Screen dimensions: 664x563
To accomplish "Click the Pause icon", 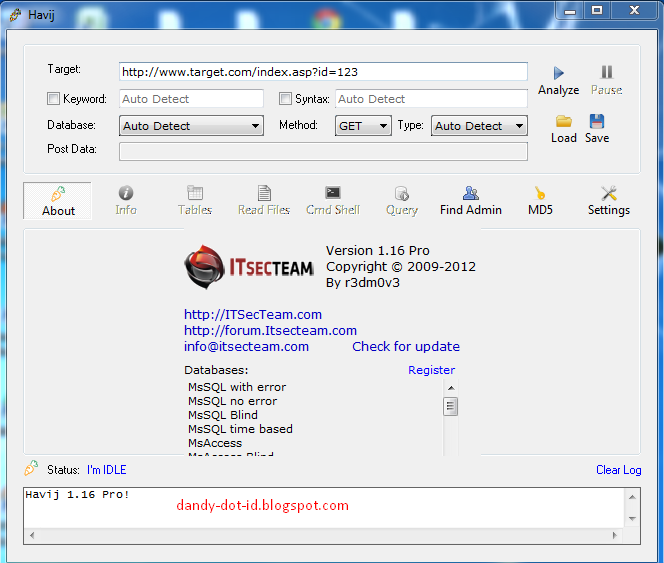I will coord(606,72).
